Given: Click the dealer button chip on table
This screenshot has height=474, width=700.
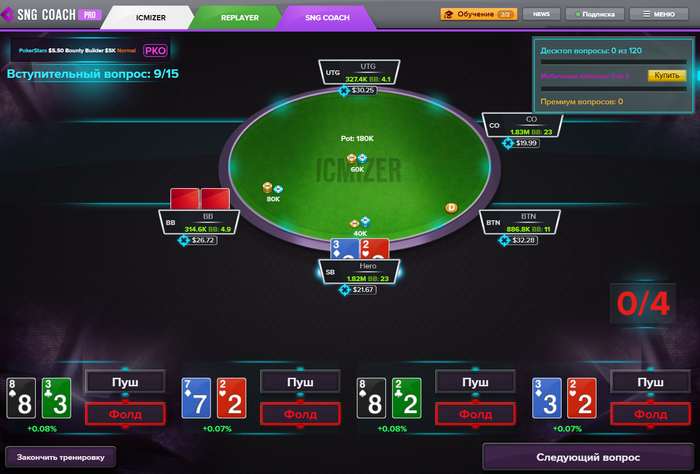Looking at the screenshot, I should (451, 208).
